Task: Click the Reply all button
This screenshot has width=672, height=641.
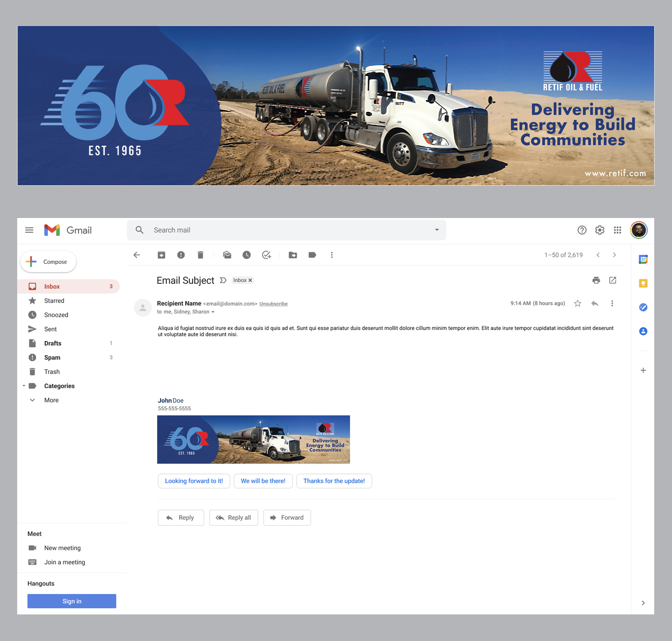Action: pyautogui.click(x=234, y=518)
